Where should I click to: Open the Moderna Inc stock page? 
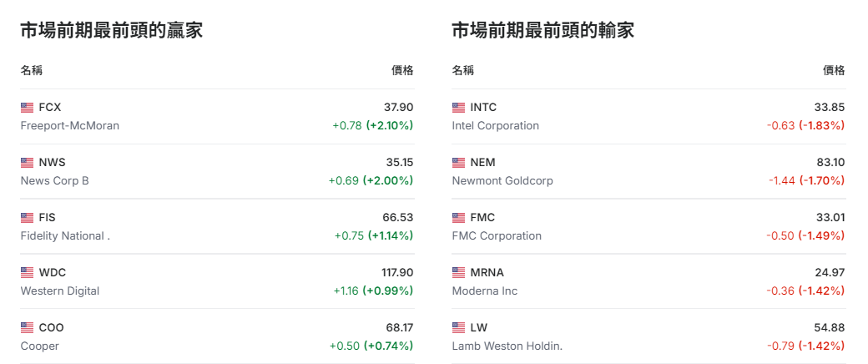(485, 291)
